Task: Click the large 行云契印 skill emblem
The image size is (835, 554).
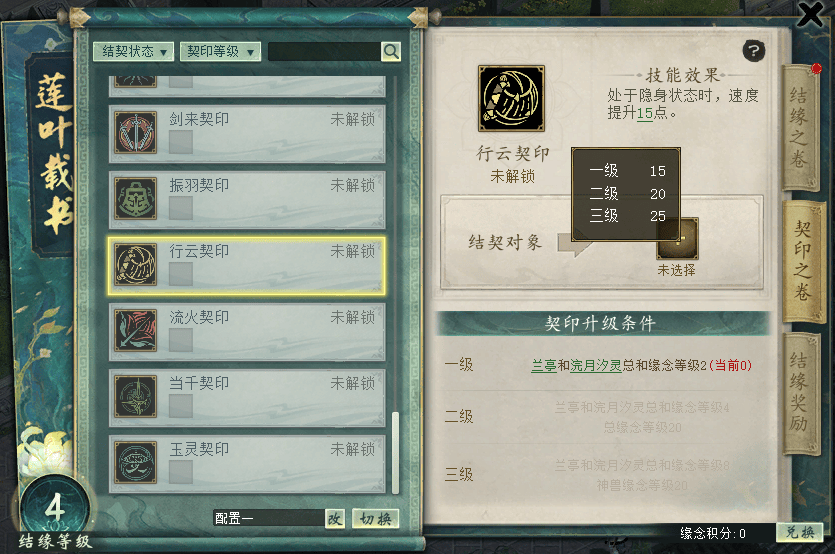Action: (x=511, y=99)
